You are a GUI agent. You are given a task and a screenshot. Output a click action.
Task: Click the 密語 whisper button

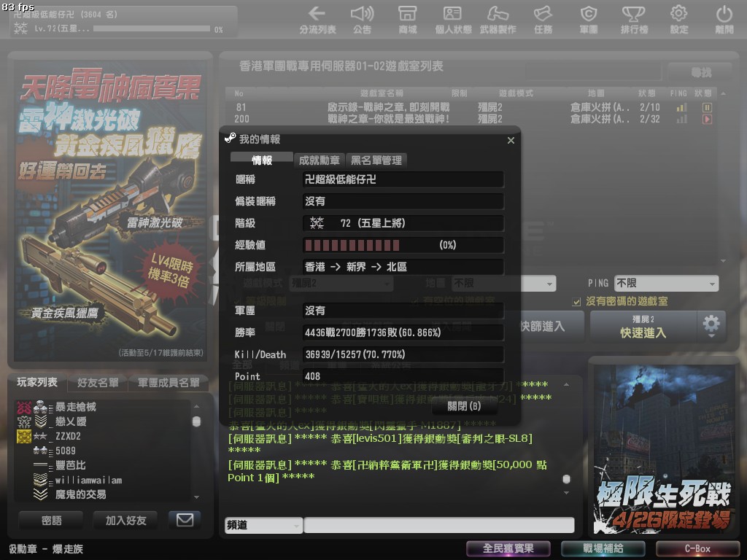click(x=52, y=520)
